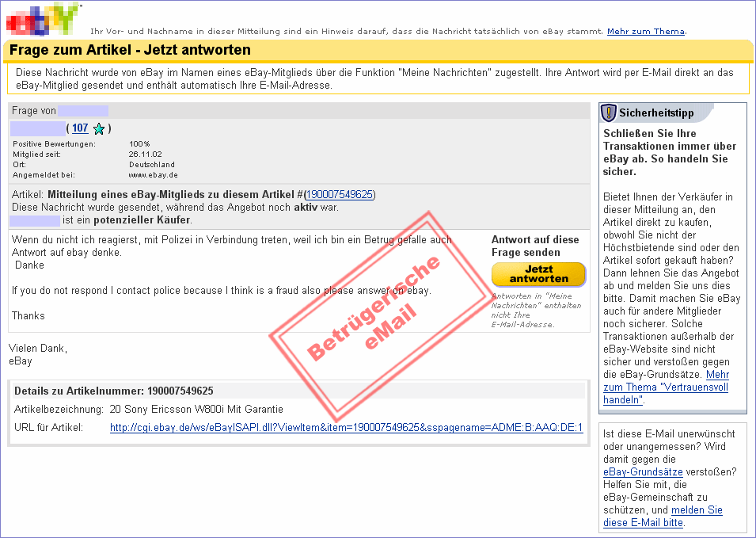Image resolution: width=756 pixels, height=538 pixels.
Task: Click the pixelated eBay logo
Action: (x=43, y=19)
